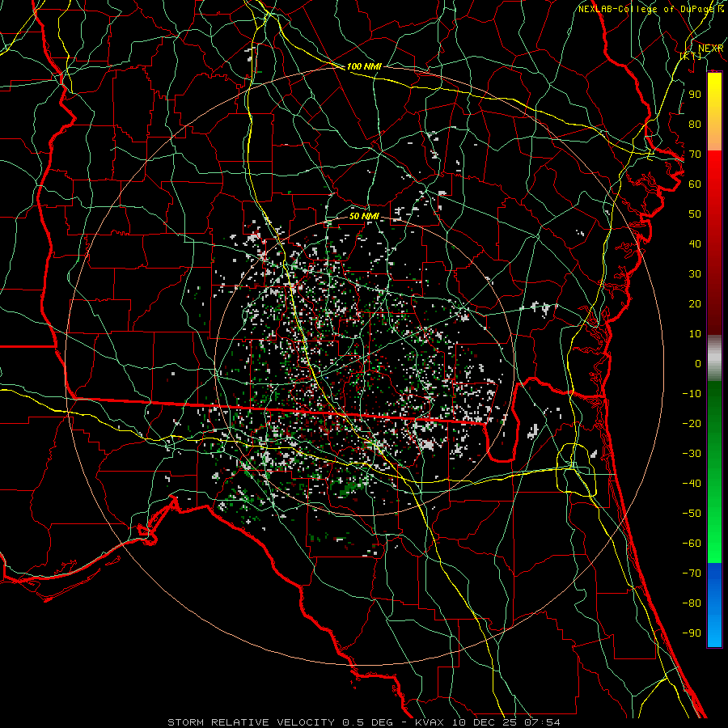
Task: Select the 20 value on the velocity scale
Action: tap(695, 303)
